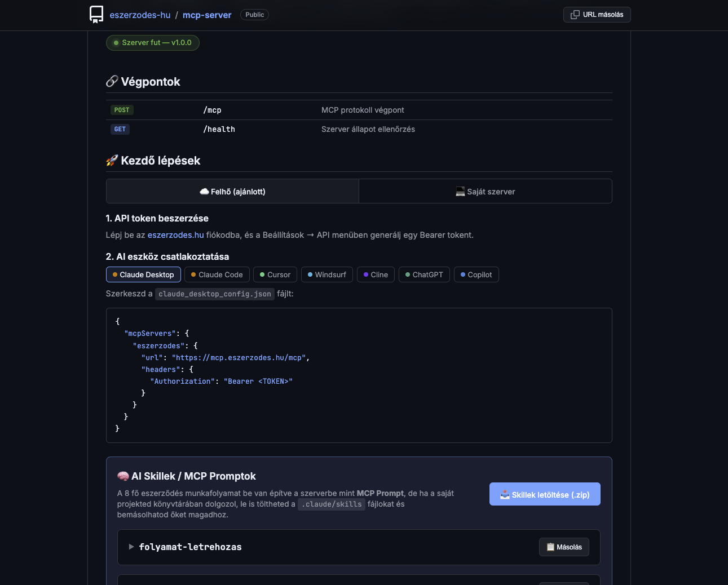728x585 pixels.
Task: Switch to the Saját szerver tab
Action: click(486, 191)
